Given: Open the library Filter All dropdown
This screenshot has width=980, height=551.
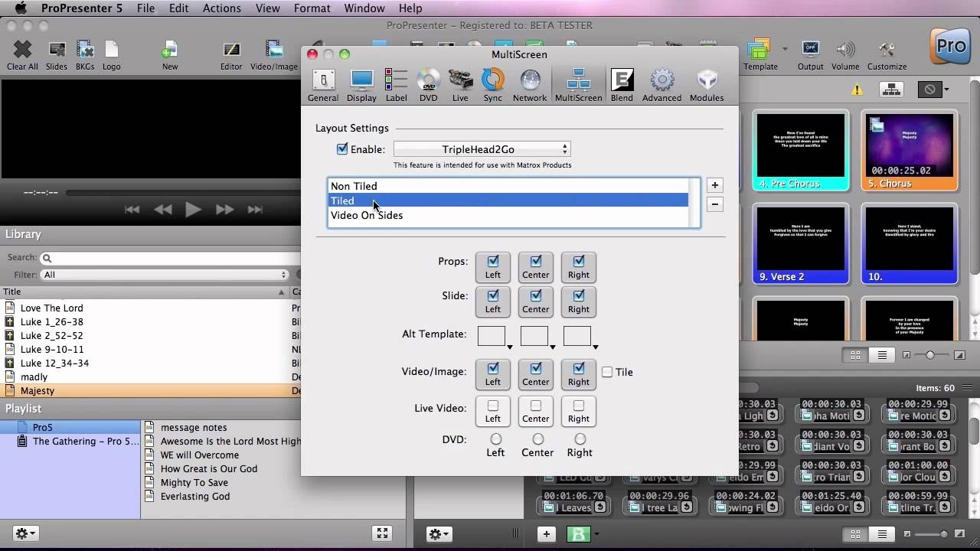Looking at the screenshot, I should pyautogui.click(x=165, y=275).
